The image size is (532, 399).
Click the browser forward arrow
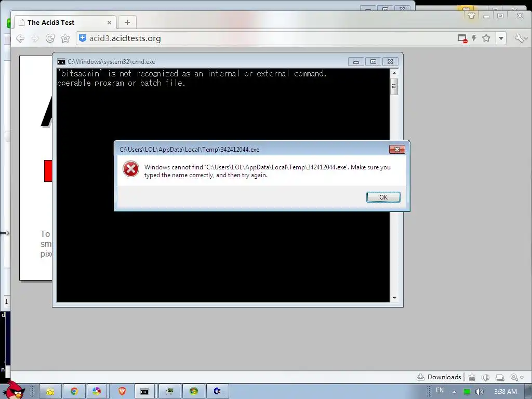[35, 38]
